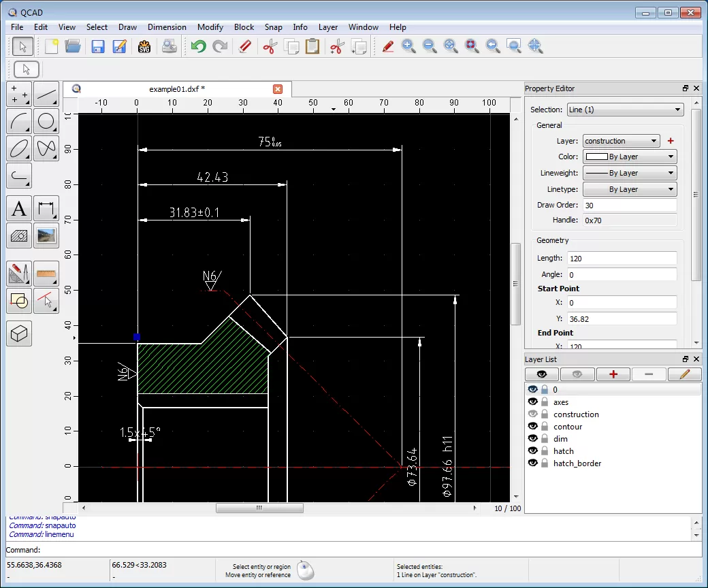708x588 pixels.
Task: Open the Circle tools
Action: click(x=46, y=121)
